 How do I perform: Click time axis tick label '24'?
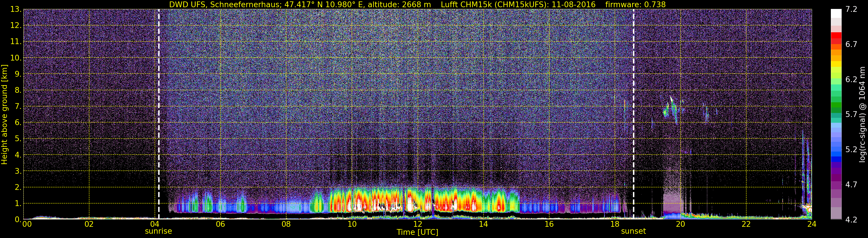pos(812,224)
